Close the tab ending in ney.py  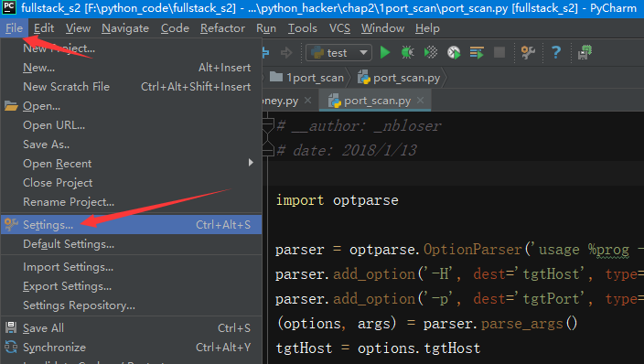(x=308, y=101)
